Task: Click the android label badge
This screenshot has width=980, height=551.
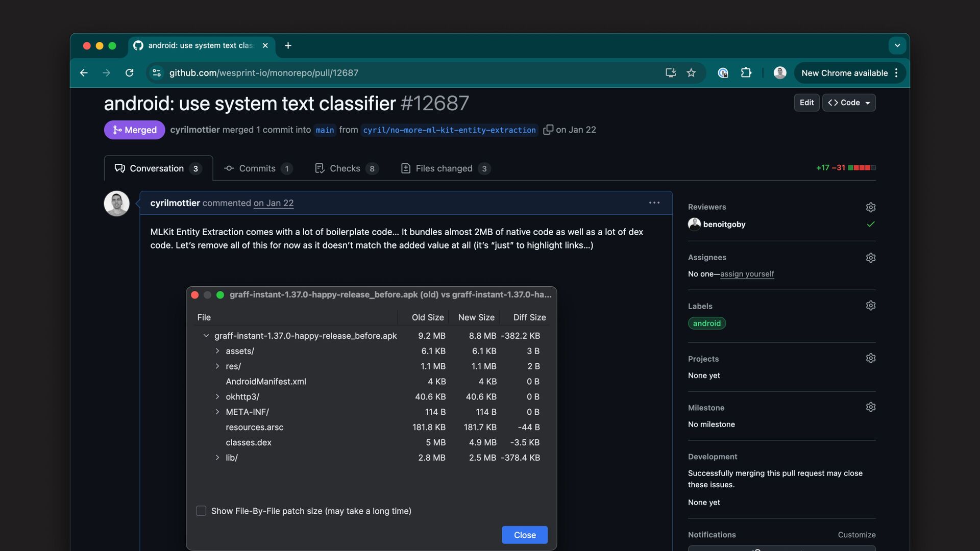Action: coord(707,323)
